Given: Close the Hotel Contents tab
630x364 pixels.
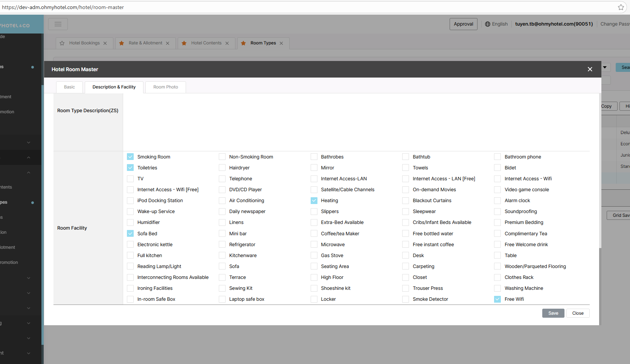Looking at the screenshot, I should pos(227,43).
